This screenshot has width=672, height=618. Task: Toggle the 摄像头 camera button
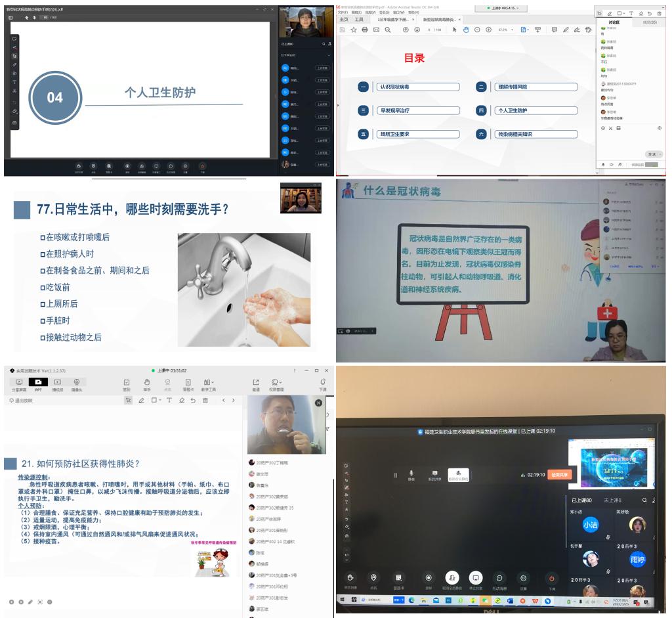pyautogui.click(x=77, y=382)
